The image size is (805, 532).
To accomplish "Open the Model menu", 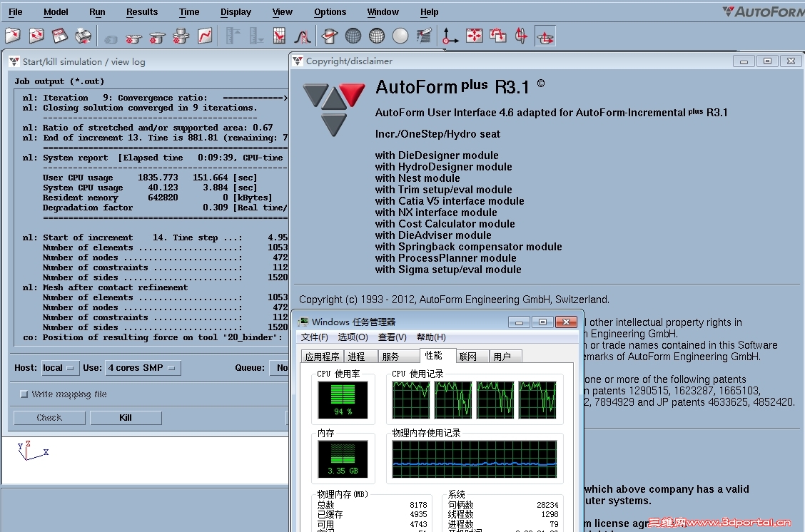I will coord(56,12).
